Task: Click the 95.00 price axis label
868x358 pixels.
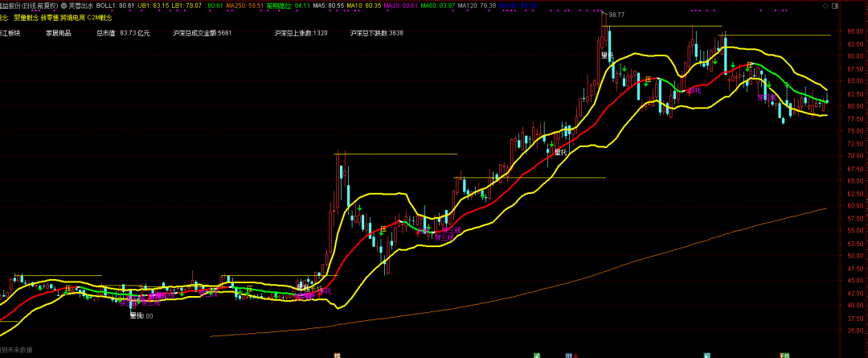Action: pyautogui.click(x=854, y=31)
